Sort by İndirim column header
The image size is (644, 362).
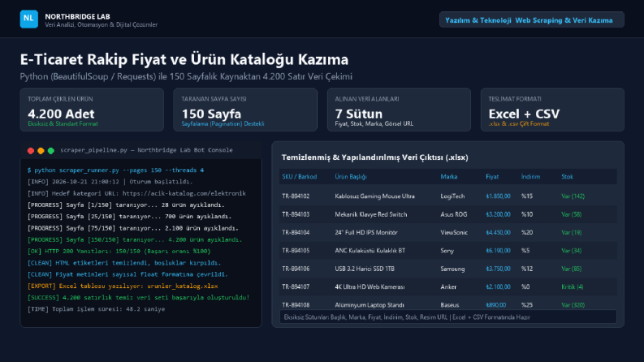click(530, 176)
